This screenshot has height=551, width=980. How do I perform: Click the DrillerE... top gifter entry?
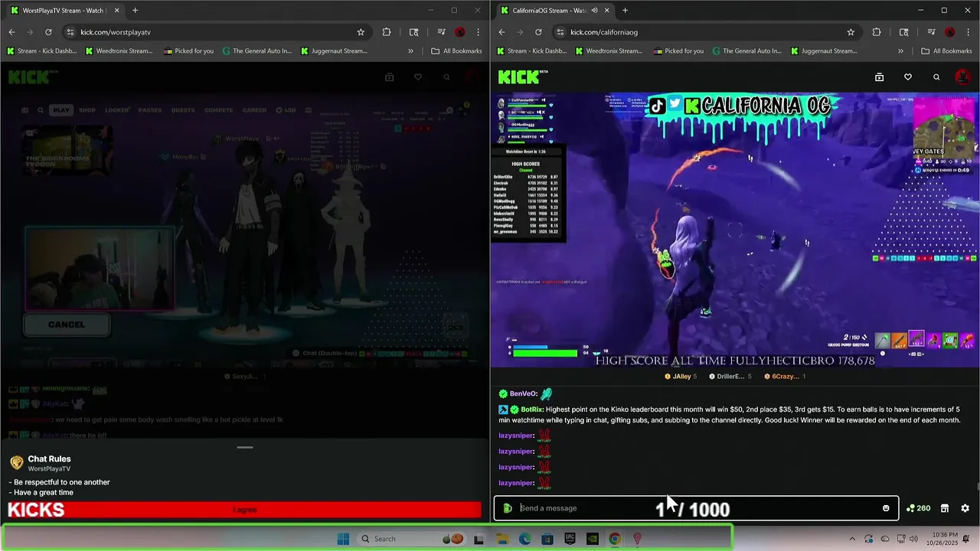click(730, 377)
